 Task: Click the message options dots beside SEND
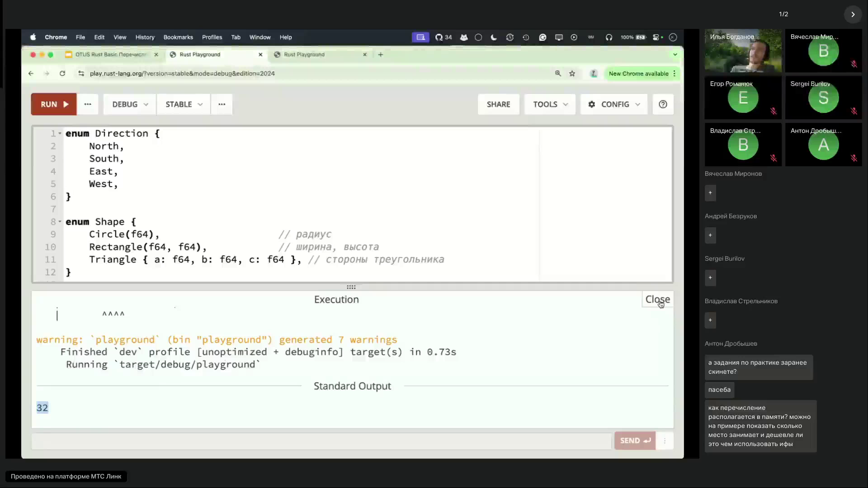665,441
